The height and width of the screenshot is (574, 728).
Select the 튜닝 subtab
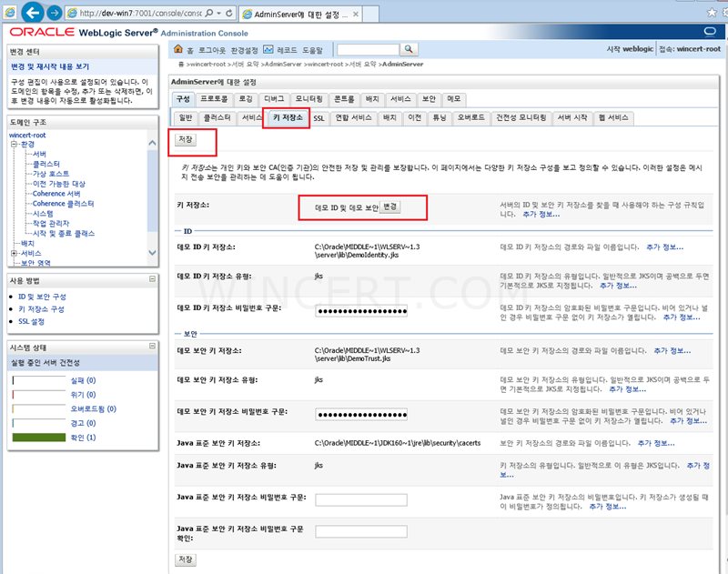440,118
